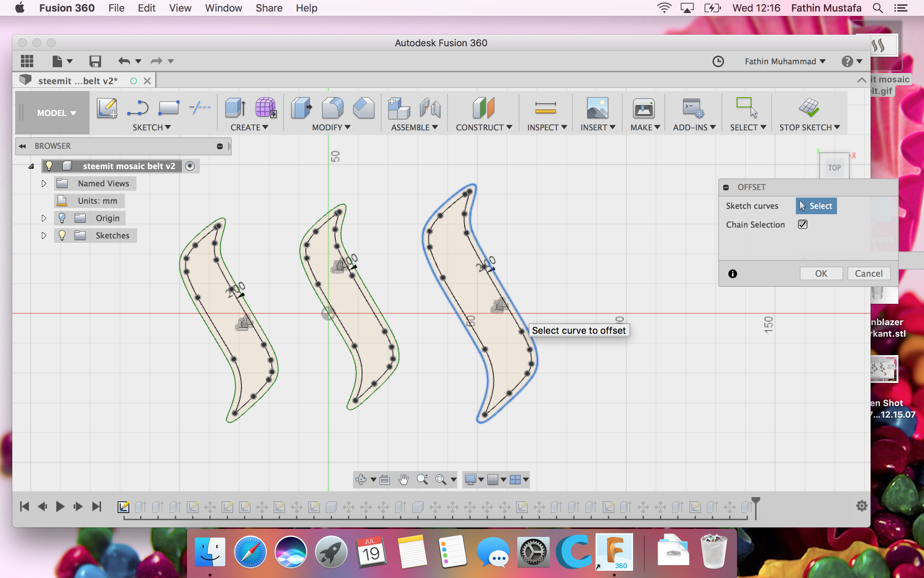Select the Create Sketch tool
The height and width of the screenshot is (578, 924).
(106, 108)
